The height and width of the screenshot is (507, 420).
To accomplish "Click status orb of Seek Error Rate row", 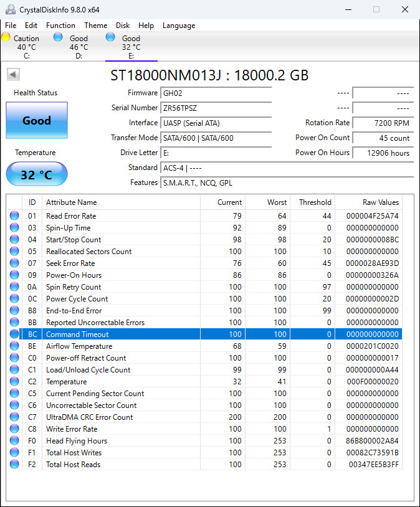I will pos(14,263).
